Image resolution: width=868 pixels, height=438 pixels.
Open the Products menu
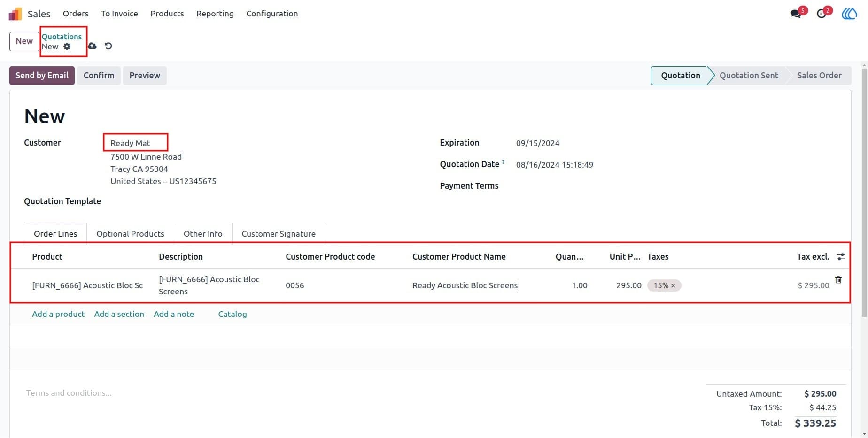(167, 14)
